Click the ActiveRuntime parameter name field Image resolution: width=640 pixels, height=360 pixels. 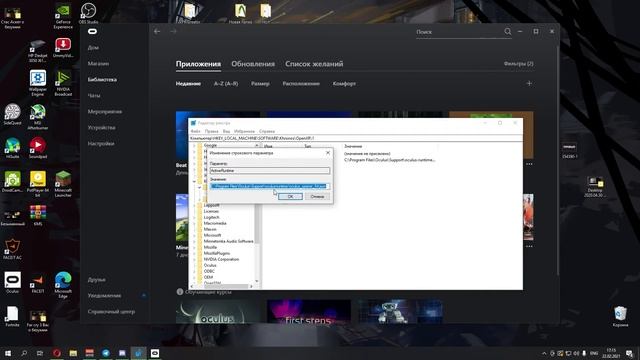click(x=269, y=171)
